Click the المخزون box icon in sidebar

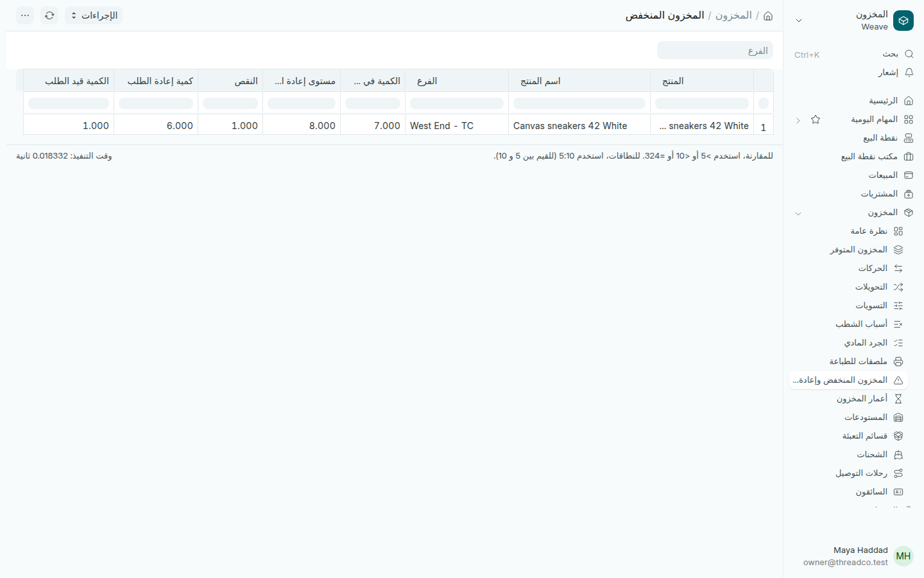pos(909,213)
